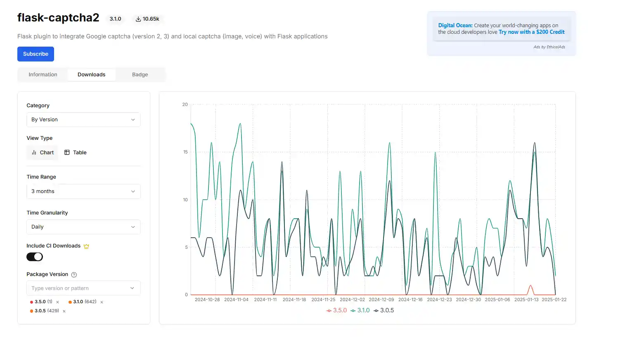Viewport: 644px width, 342px height.
Task: Remove version 3.1.0 filter with its x
Action: 102,302
